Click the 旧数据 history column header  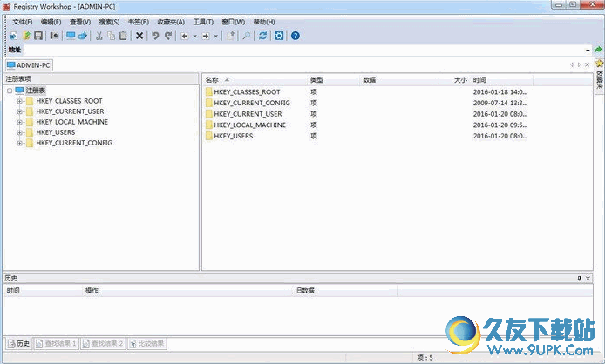point(344,291)
